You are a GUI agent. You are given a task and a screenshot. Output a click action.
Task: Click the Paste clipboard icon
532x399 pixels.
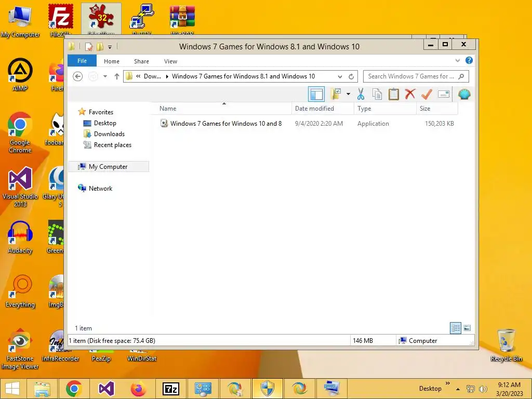click(x=394, y=94)
